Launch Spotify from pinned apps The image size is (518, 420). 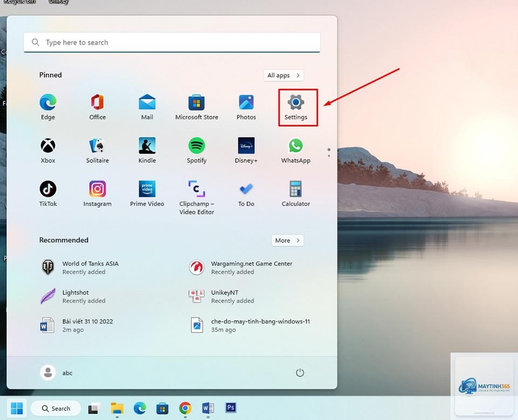(196, 150)
